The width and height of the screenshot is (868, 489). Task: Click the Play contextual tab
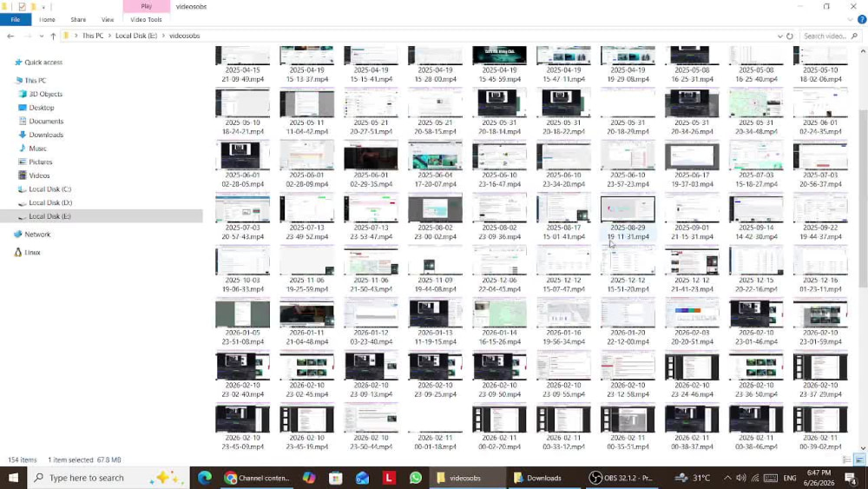[146, 6]
